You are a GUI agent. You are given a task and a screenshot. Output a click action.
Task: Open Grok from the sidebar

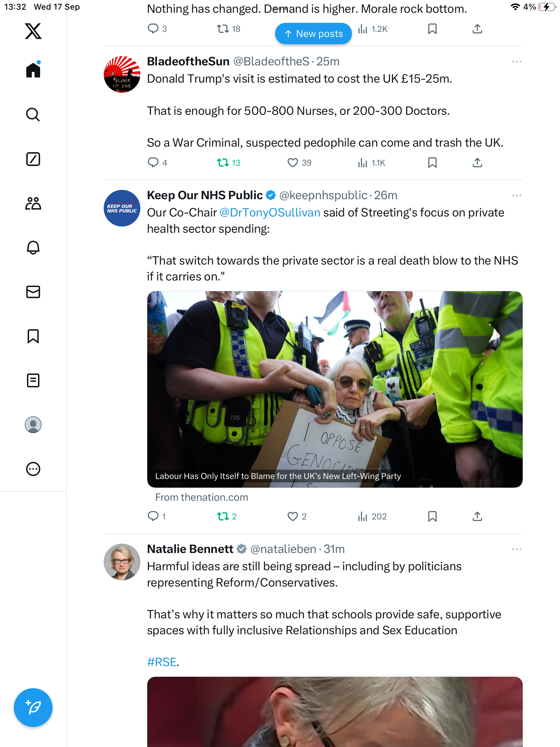(x=33, y=159)
